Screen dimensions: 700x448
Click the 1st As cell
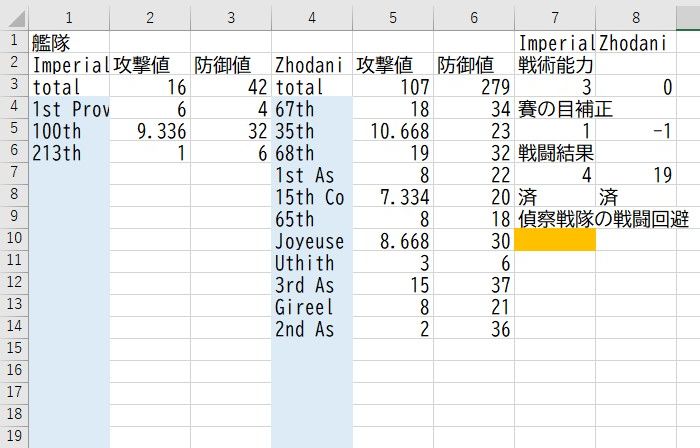pos(312,174)
